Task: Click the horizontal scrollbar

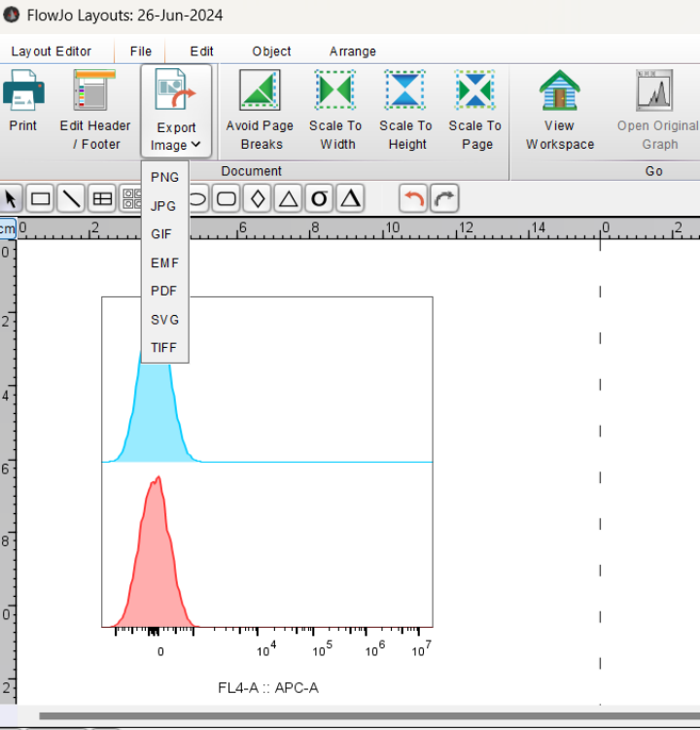Action: pos(368,715)
